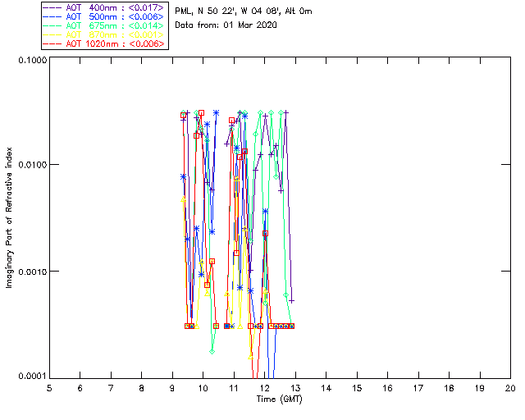Click the red dashed line sample for 1020nm

click(x=52, y=43)
